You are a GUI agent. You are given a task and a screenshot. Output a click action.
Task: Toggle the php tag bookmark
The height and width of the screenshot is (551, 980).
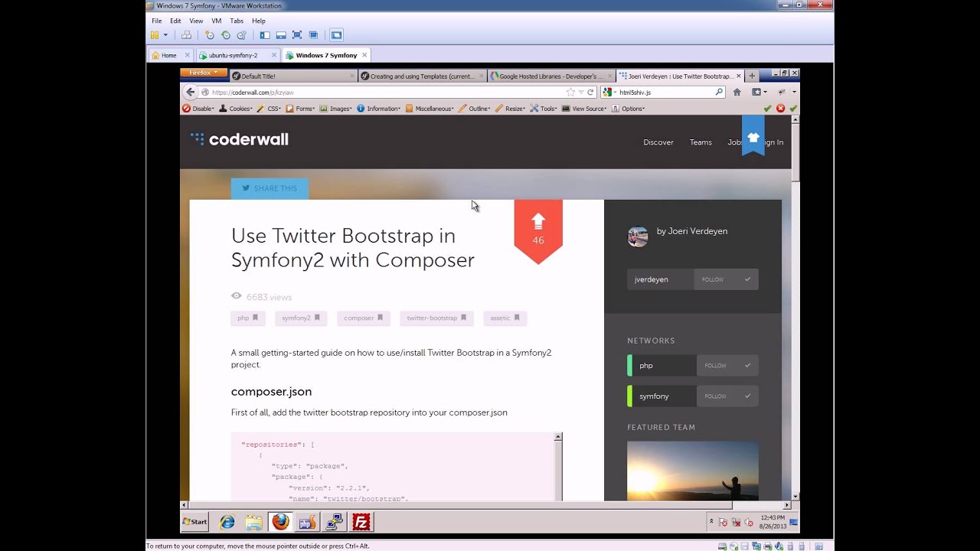pyautogui.click(x=255, y=318)
